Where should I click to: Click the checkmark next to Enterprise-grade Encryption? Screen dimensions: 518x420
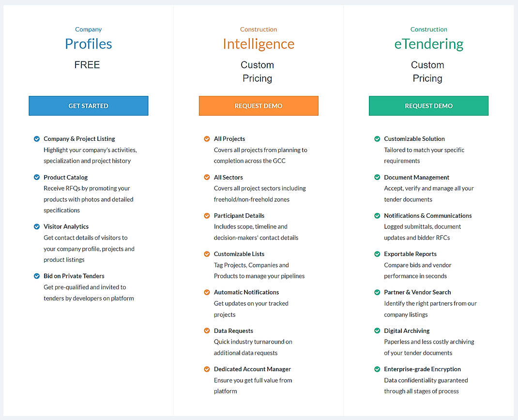(377, 369)
